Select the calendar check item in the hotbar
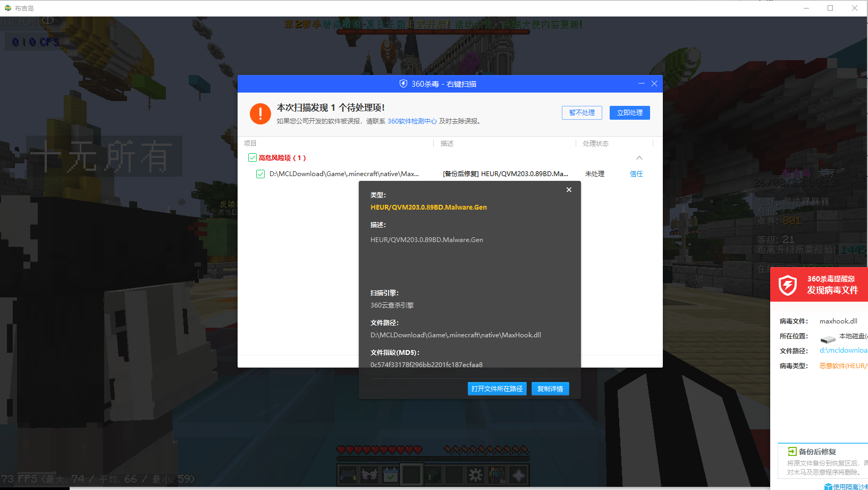This screenshot has height=490, width=868. click(391, 475)
